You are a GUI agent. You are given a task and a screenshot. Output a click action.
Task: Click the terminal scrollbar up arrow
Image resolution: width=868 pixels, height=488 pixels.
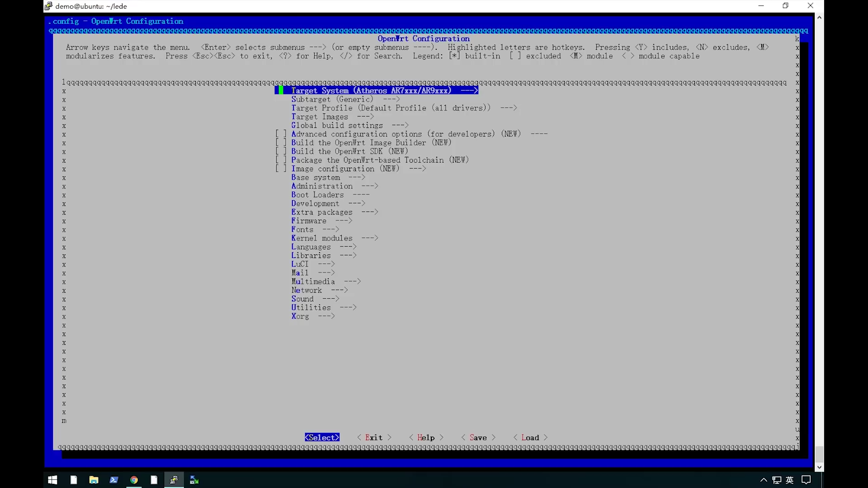tap(819, 17)
